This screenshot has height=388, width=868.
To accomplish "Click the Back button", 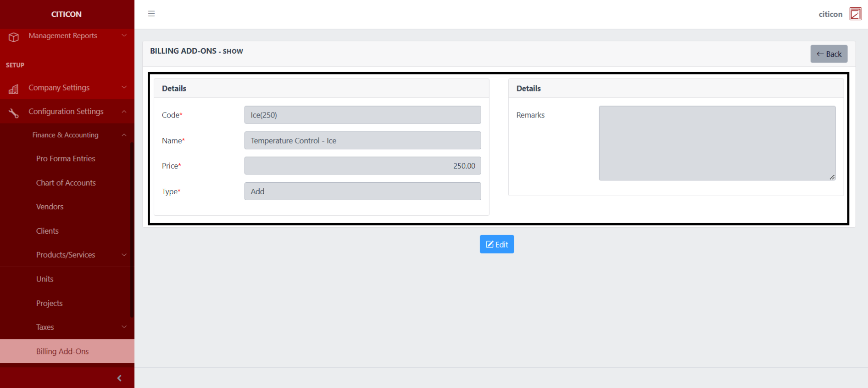I will coord(829,54).
